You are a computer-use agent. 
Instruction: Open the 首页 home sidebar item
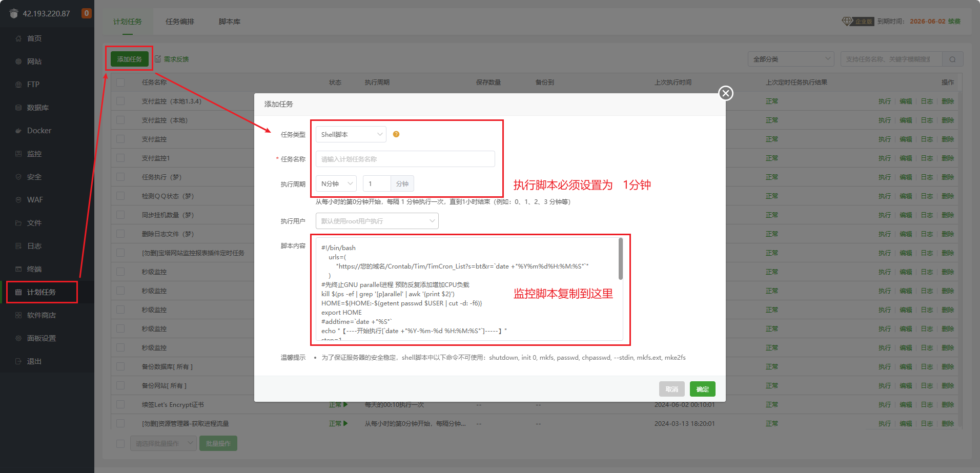tap(34, 38)
